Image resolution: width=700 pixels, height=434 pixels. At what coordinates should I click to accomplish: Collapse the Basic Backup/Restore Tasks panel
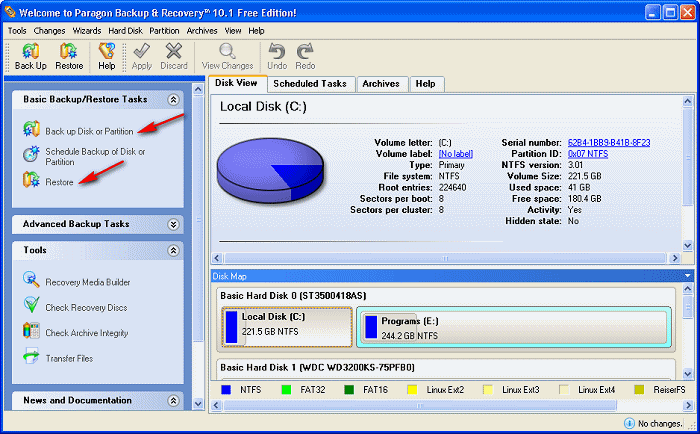pos(173,100)
